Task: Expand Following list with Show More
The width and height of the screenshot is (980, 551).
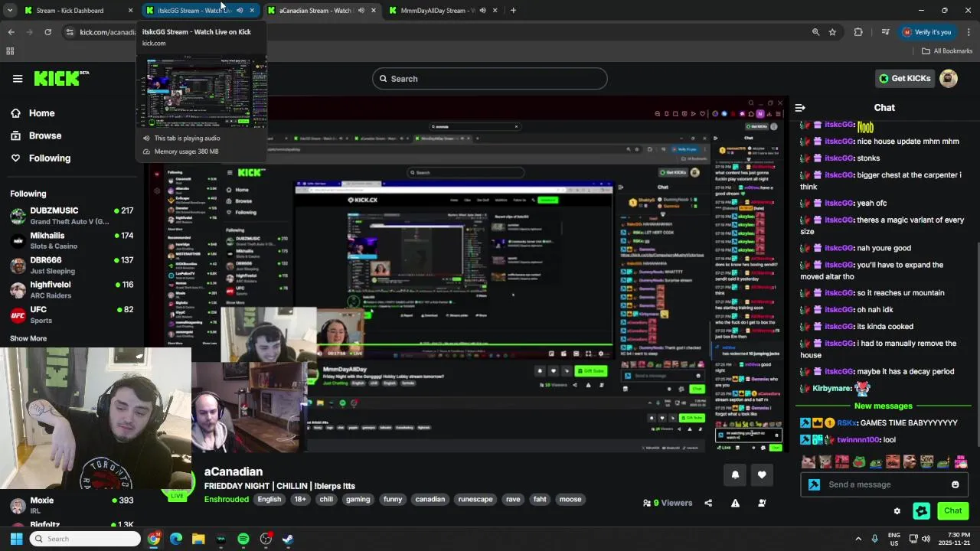Action: (x=28, y=338)
